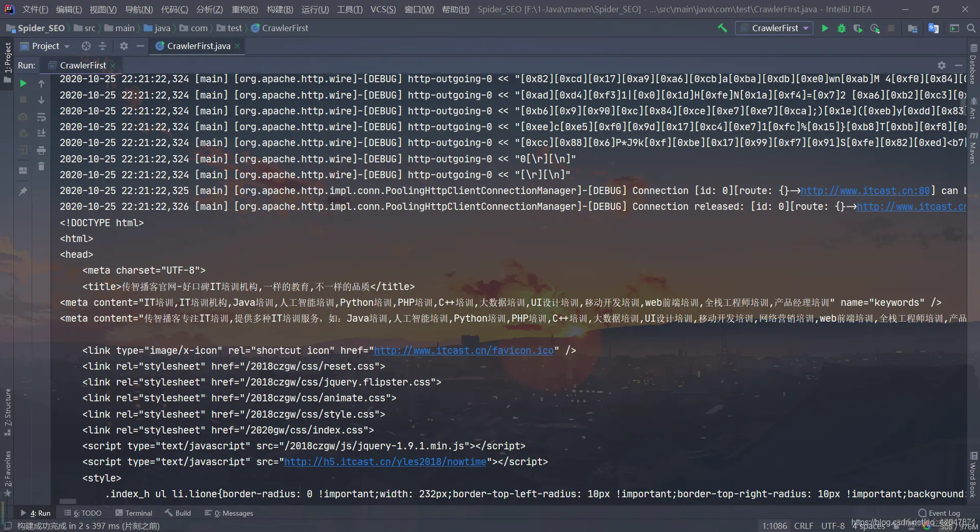Open the 视图(V) menu
980x532 pixels.
[103, 9]
